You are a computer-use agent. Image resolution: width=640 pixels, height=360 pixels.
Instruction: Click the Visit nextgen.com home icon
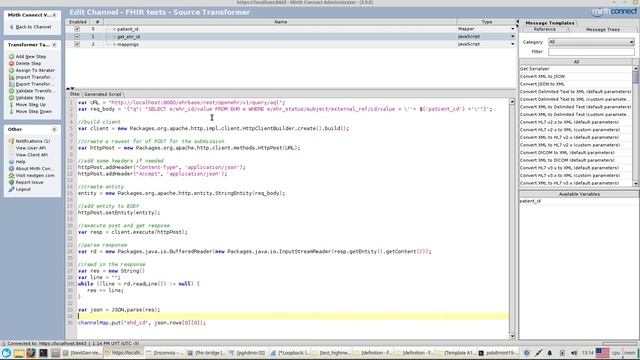11,176
